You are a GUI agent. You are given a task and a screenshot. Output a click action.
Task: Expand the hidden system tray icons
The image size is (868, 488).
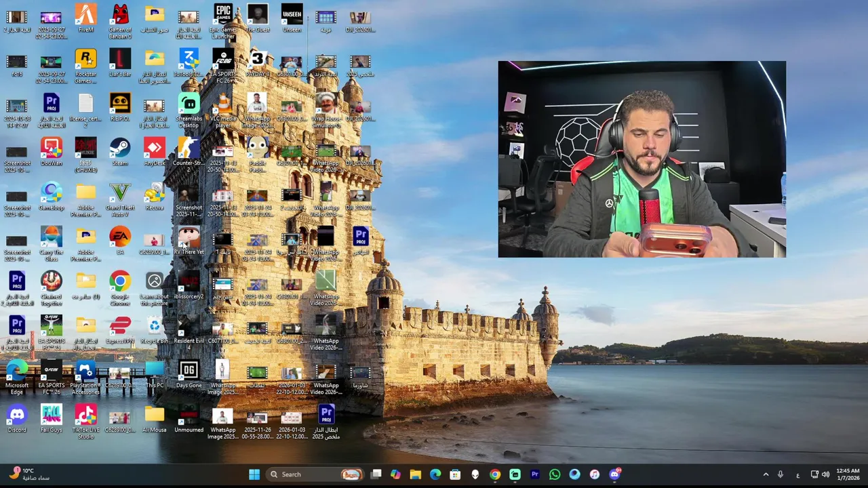pyautogui.click(x=766, y=474)
